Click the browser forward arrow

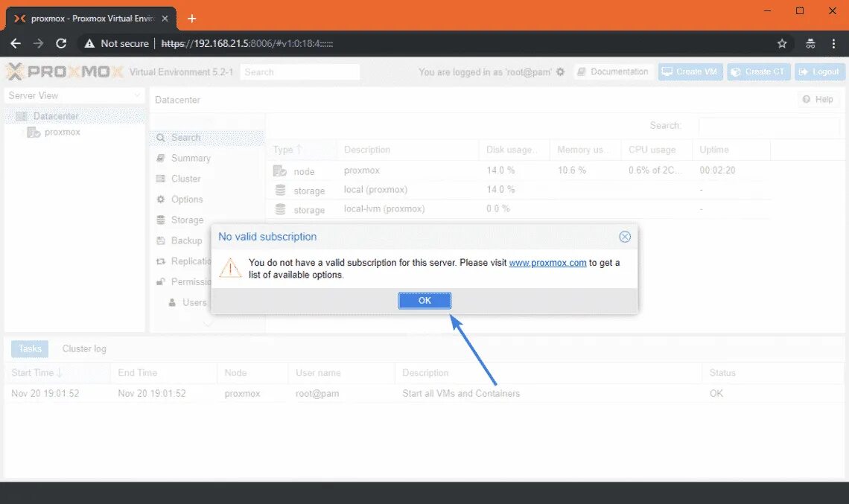[x=39, y=43]
